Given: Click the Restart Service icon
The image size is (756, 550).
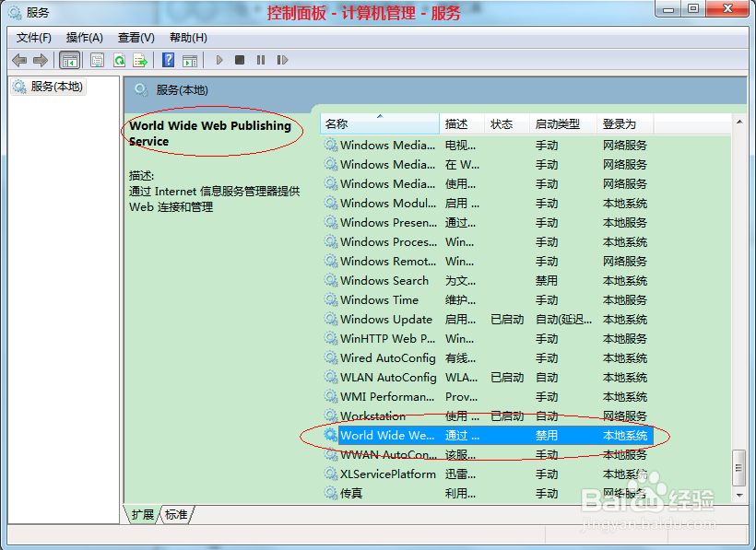Looking at the screenshot, I should click(x=282, y=60).
